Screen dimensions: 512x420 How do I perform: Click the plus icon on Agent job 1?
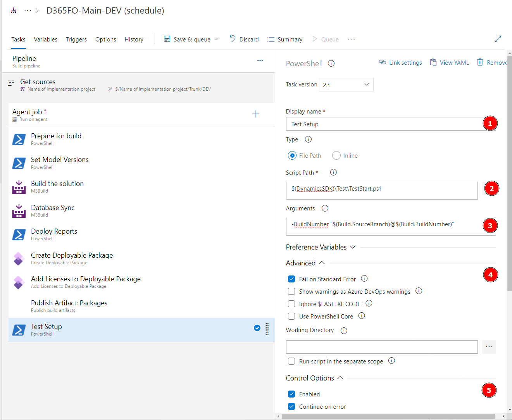[x=256, y=114]
